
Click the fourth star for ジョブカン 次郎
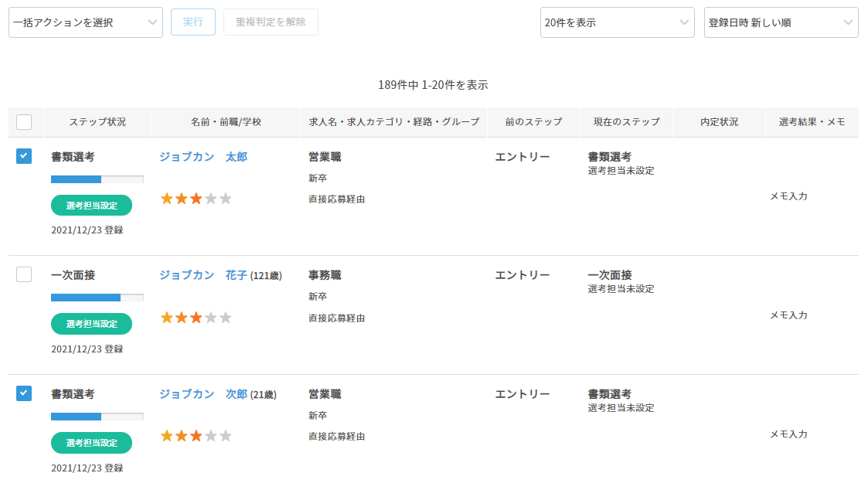tap(211, 436)
